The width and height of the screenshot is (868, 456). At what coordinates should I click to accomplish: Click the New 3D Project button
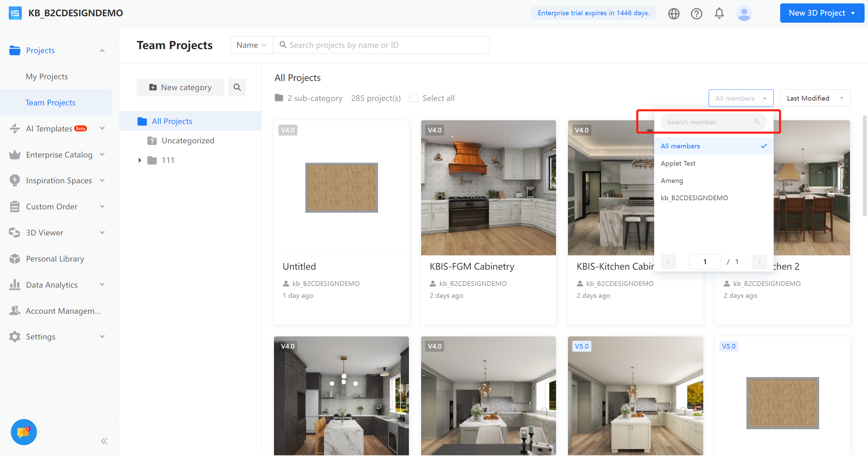tap(822, 13)
